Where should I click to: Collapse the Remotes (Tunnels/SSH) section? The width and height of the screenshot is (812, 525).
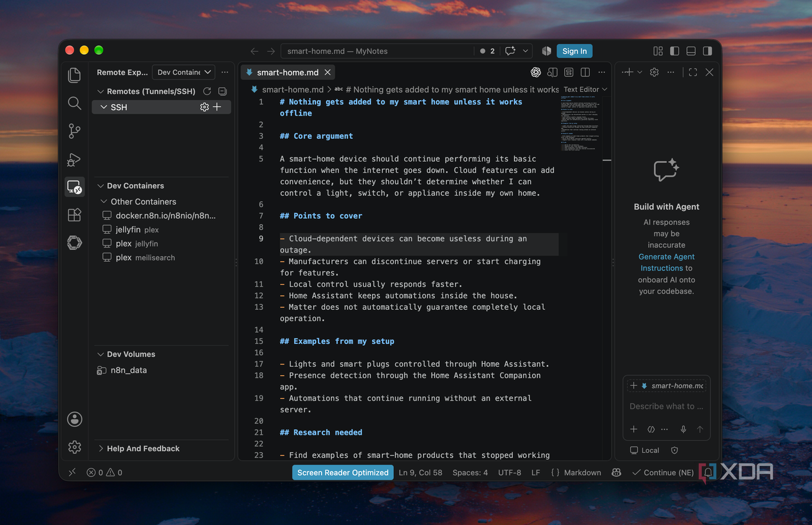pyautogui.click(x=101, y=91)
